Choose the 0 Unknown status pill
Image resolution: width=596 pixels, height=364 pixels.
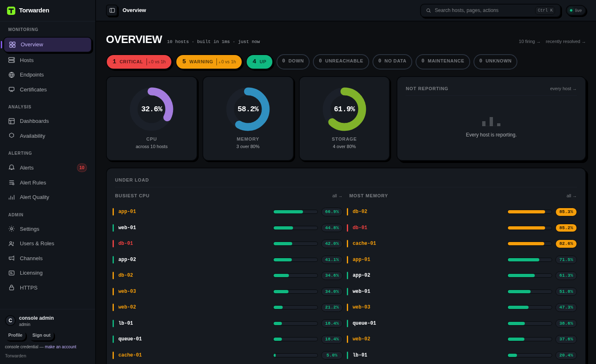pyautogui.click(x=495, y=62)
